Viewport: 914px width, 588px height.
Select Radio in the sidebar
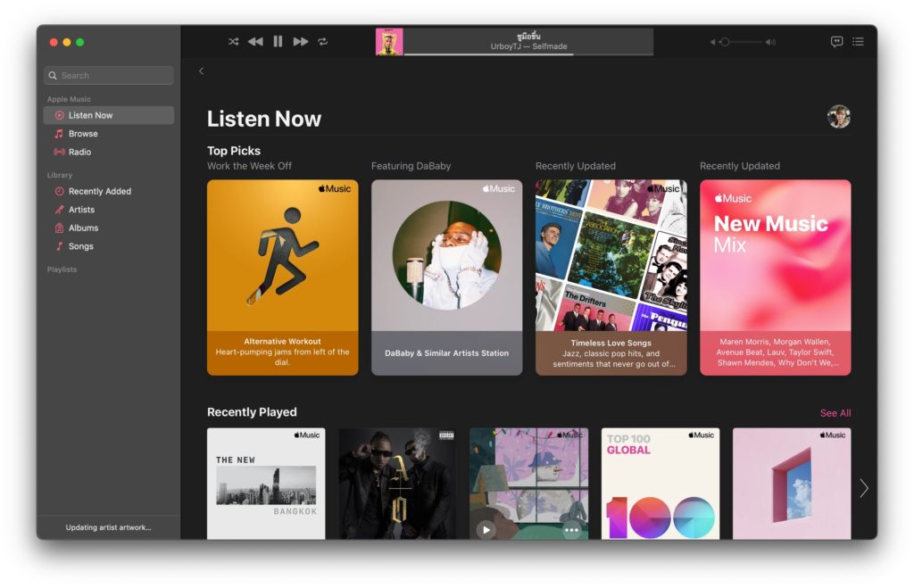79,153
